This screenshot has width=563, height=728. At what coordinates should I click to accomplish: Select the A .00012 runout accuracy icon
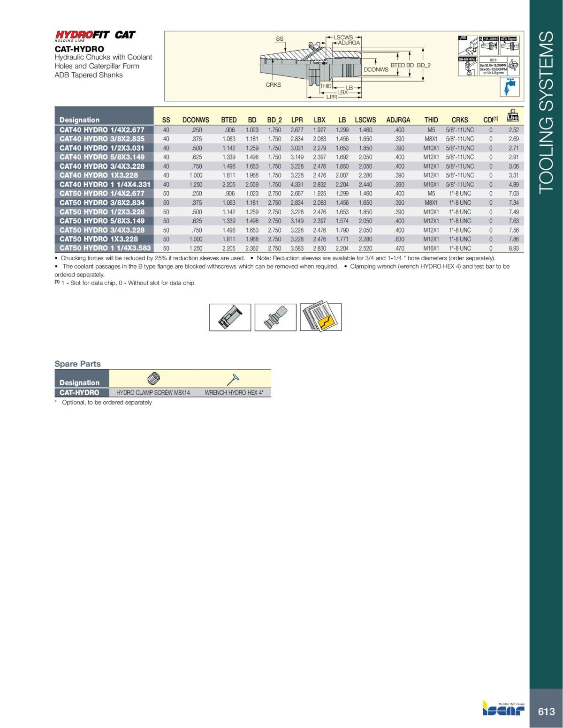(x=488, y=45)
